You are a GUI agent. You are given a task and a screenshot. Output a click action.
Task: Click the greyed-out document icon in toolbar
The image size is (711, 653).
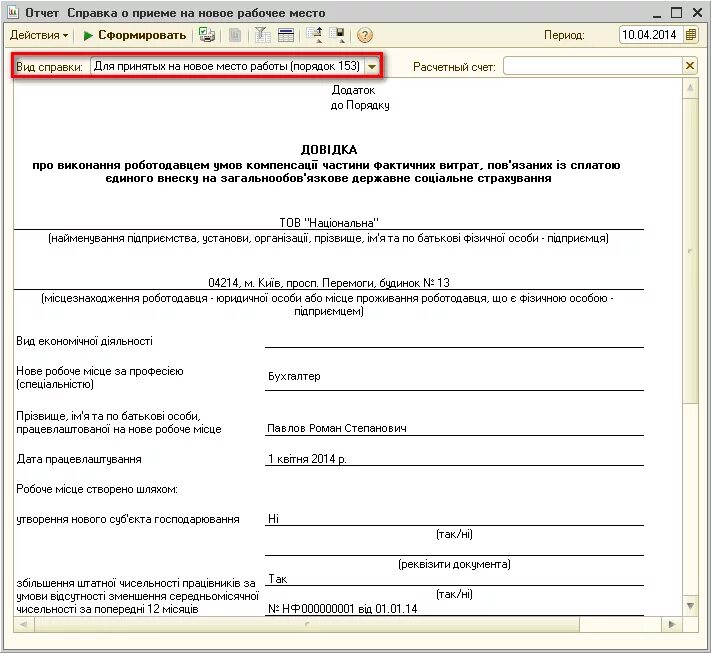click(x=235, y=35)
